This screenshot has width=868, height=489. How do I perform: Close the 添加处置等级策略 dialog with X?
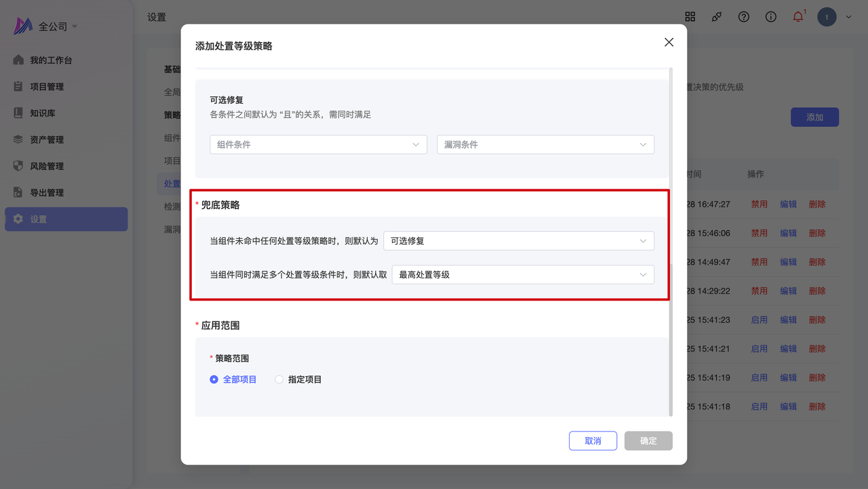[x=669, y=42]
